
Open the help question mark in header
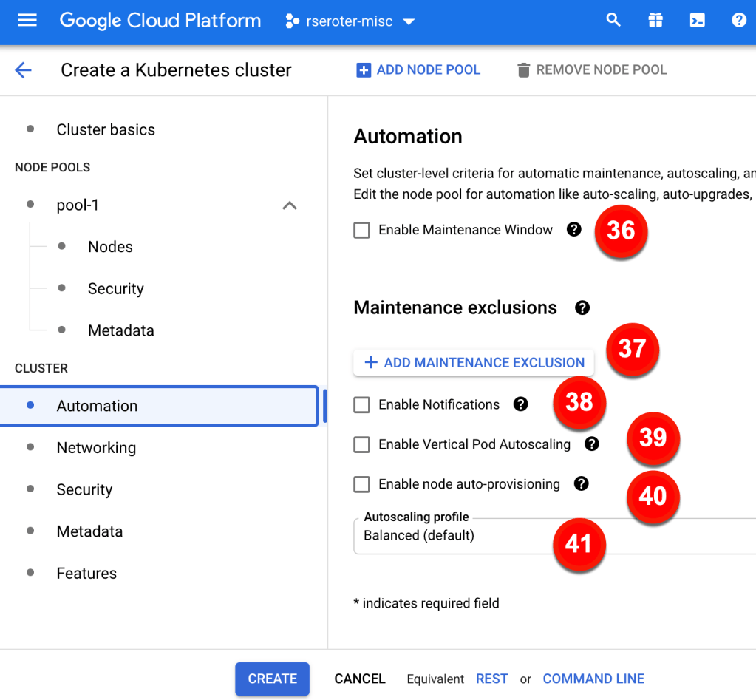pos(738,20)
